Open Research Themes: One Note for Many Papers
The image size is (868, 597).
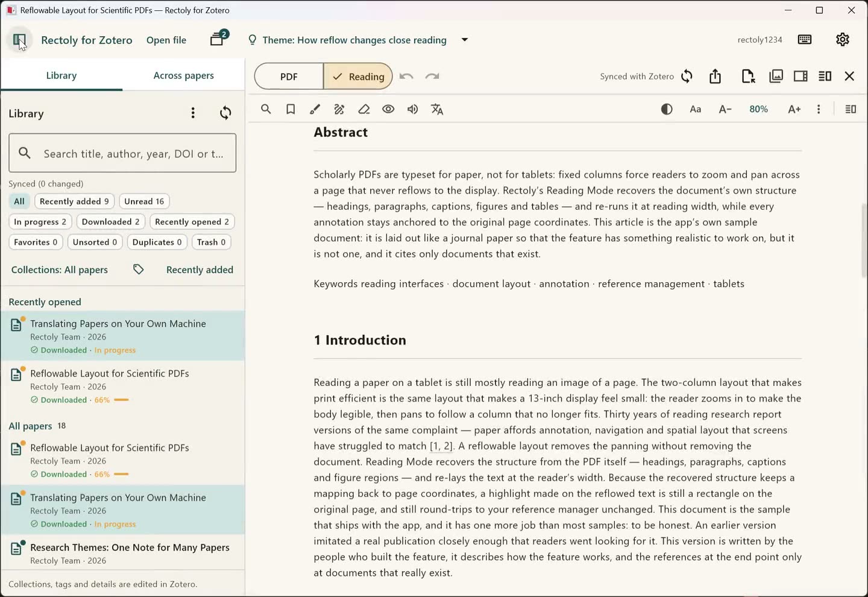click(123, 554)
